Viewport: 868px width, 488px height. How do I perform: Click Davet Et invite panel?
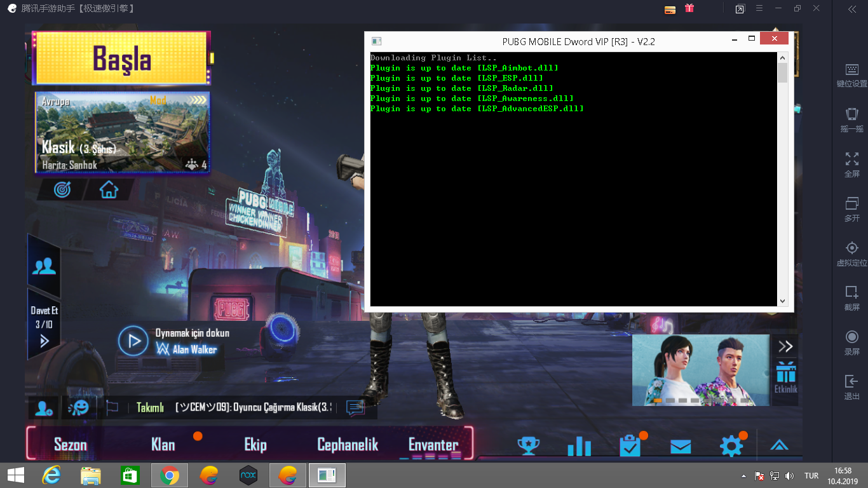coord(44,324)
